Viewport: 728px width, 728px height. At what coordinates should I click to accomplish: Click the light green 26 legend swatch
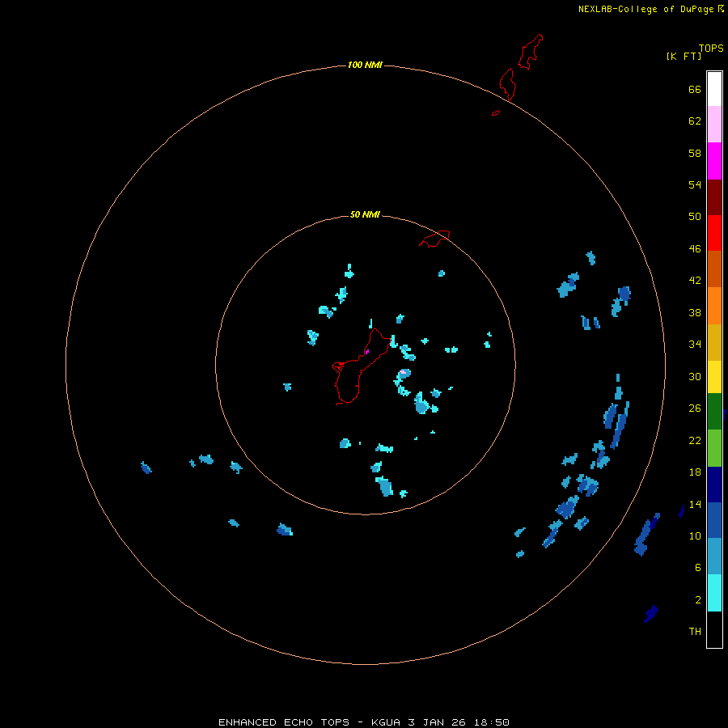coord(714,448)
